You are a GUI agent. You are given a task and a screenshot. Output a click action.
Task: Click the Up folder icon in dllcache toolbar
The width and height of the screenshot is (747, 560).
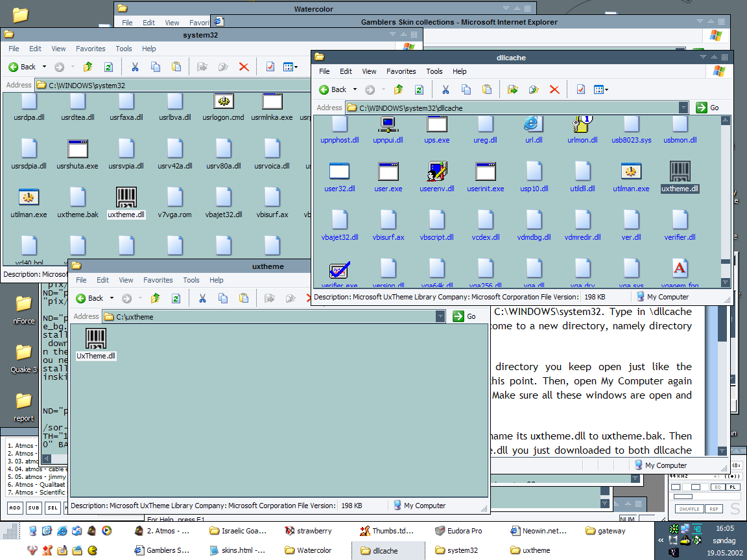(399, 89)
